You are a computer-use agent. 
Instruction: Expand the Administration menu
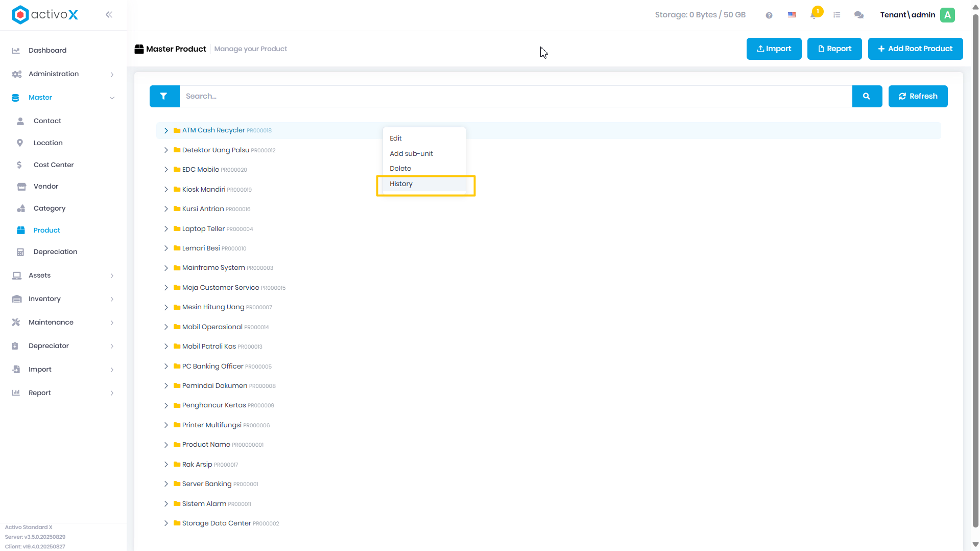click(63, 74)
